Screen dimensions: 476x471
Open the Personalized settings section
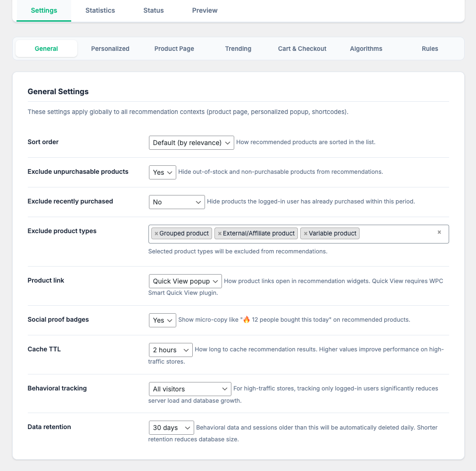110,49
